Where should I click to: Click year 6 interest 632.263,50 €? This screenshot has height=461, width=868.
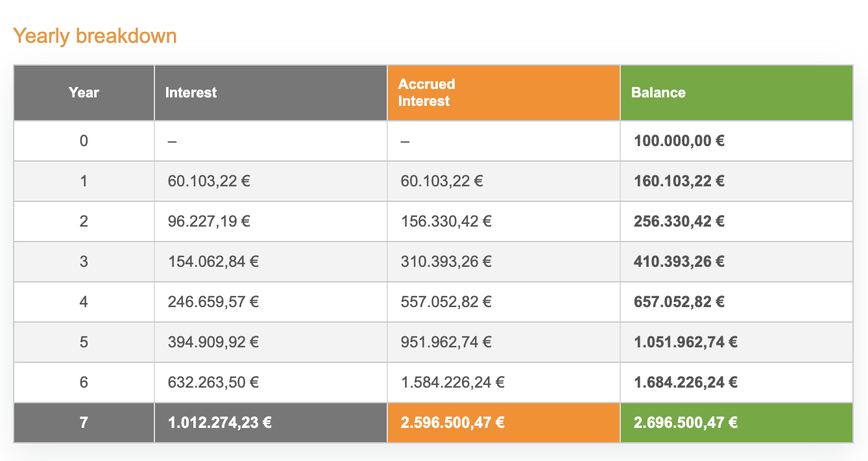[x=213, y=382]
